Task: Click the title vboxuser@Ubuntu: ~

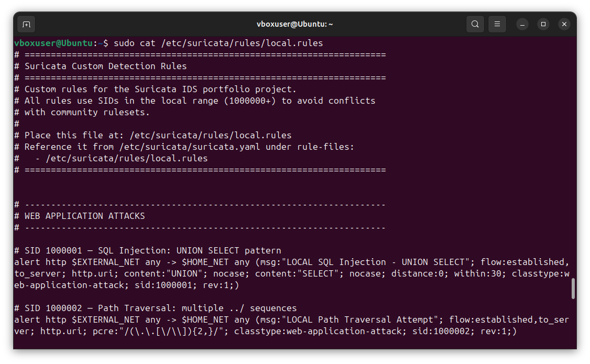Action: (294, 24)
